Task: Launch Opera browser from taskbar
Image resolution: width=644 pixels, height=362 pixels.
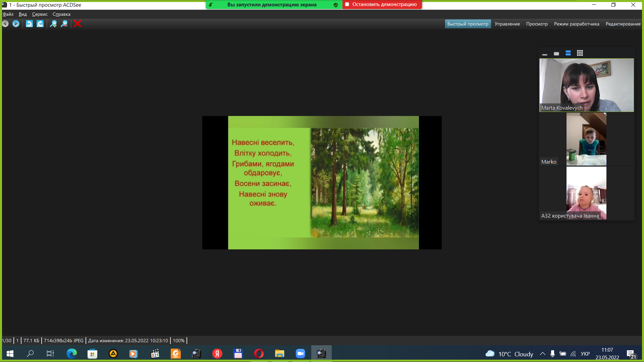Action: click(x=259, y=354)
